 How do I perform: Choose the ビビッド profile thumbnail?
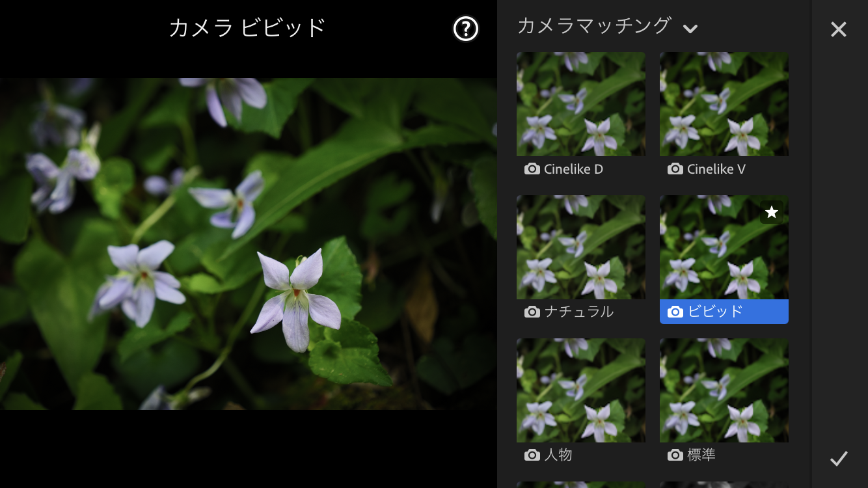coord(724,247)
